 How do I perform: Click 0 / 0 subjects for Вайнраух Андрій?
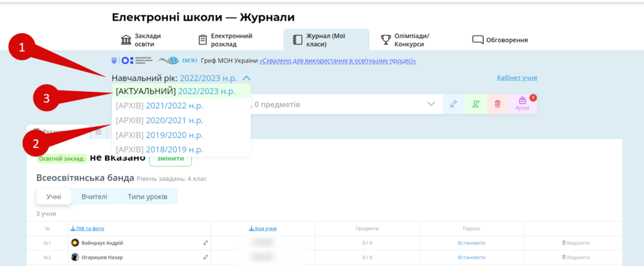click(367, 243)
